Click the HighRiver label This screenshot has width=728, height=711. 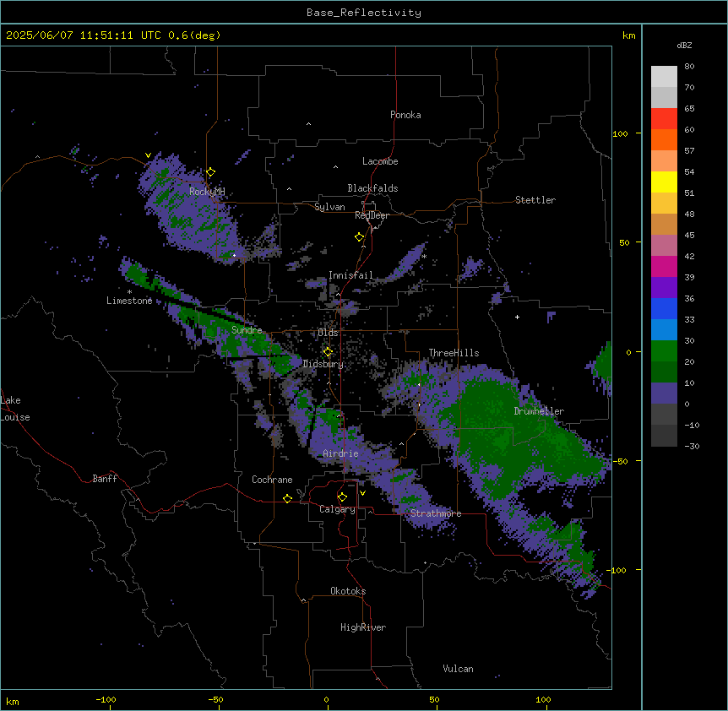tap(363, 627)
